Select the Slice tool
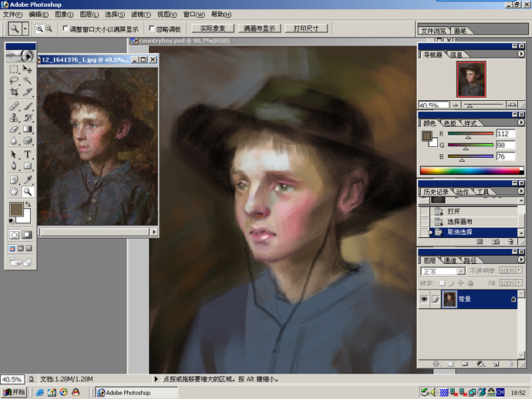This screenshot has height=399, width=532. [x=28, y=92]
